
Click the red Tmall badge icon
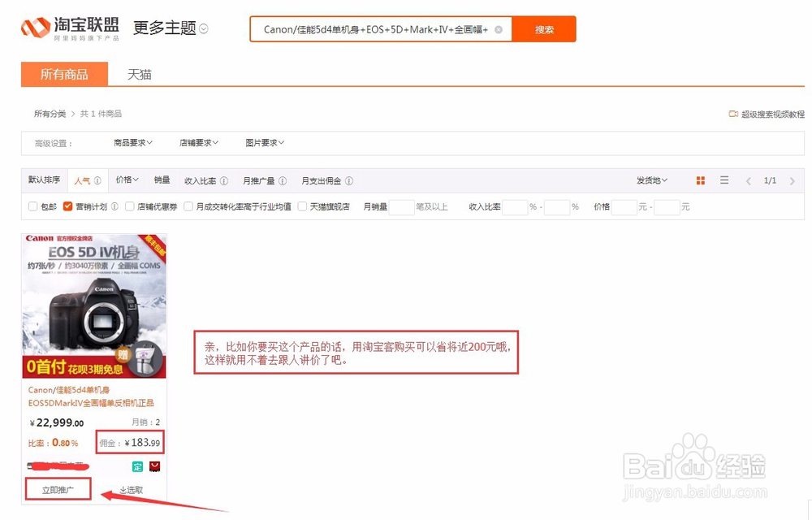coord(154,466)
